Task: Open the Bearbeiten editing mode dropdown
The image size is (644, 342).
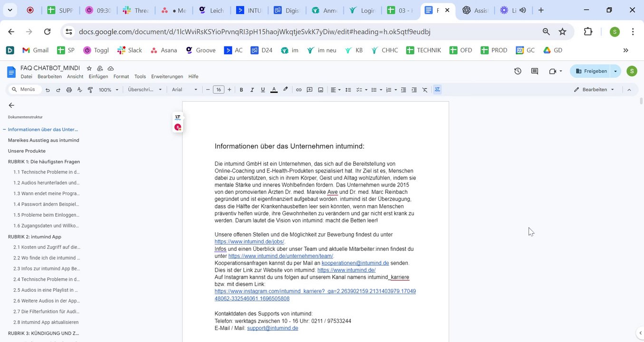Action: coord(594,89)
